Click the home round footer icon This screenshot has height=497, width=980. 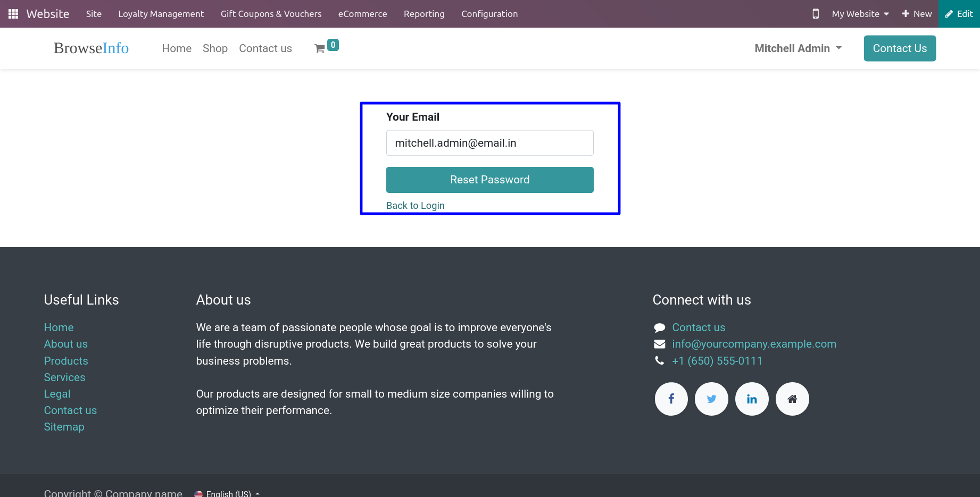792,399
